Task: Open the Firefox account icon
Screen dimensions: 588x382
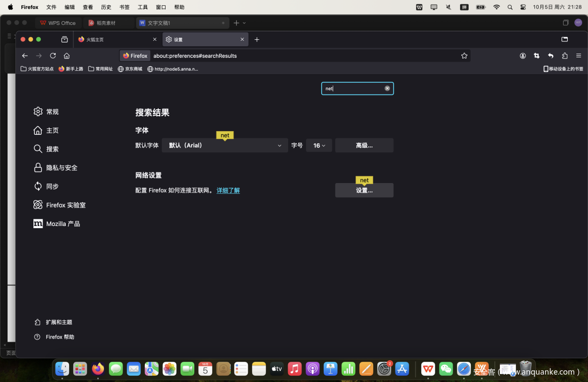Action: (x=523, y=56)
